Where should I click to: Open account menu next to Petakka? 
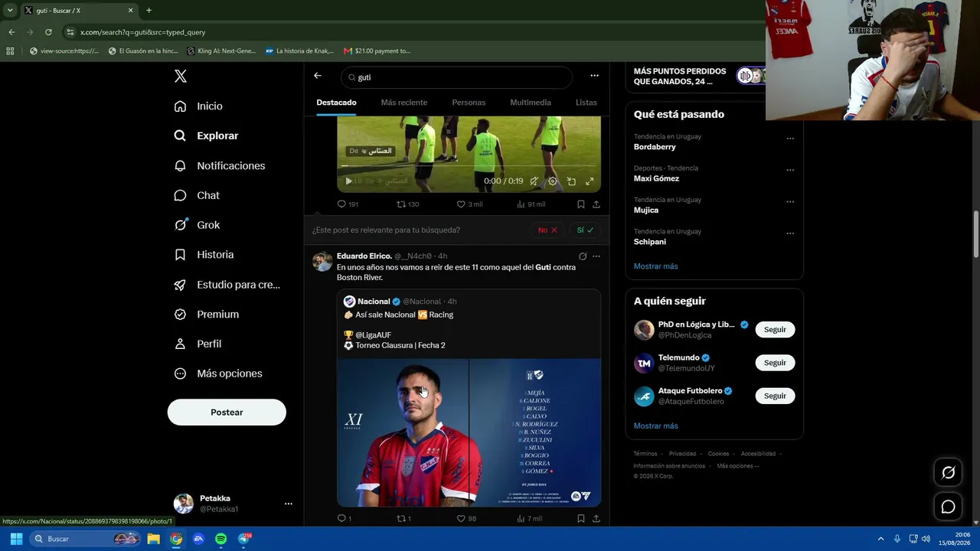coord(289,504)
